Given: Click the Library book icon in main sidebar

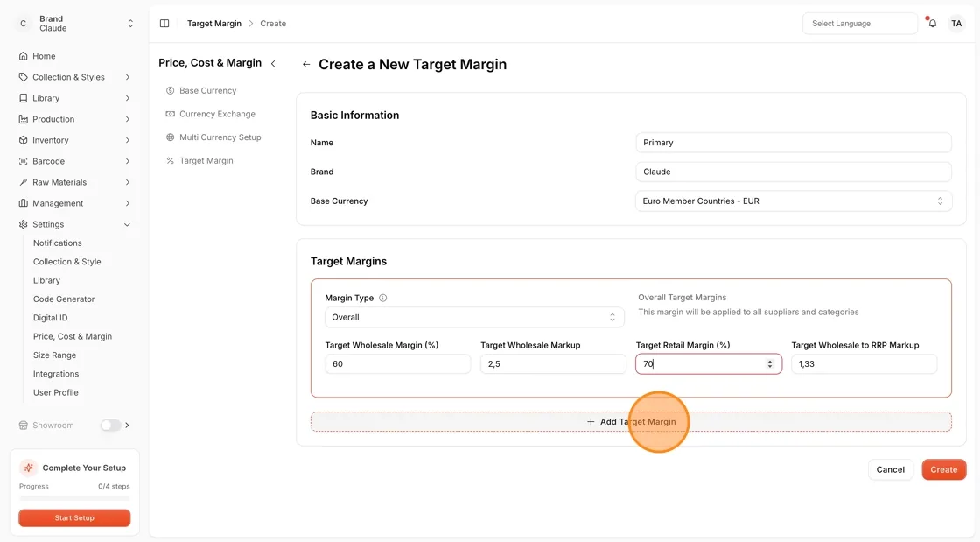Looking at the screenshot, I should [23, 98].
